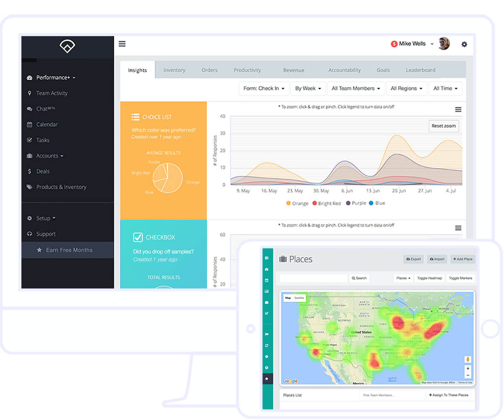
Task: Open the All Team Members dropdown
Action: (x=356, y=89)
